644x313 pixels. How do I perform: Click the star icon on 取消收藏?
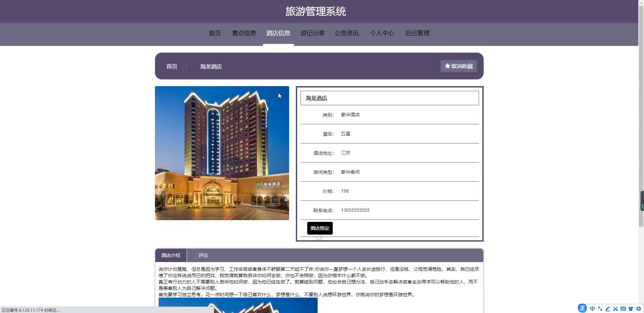point(447,66)
